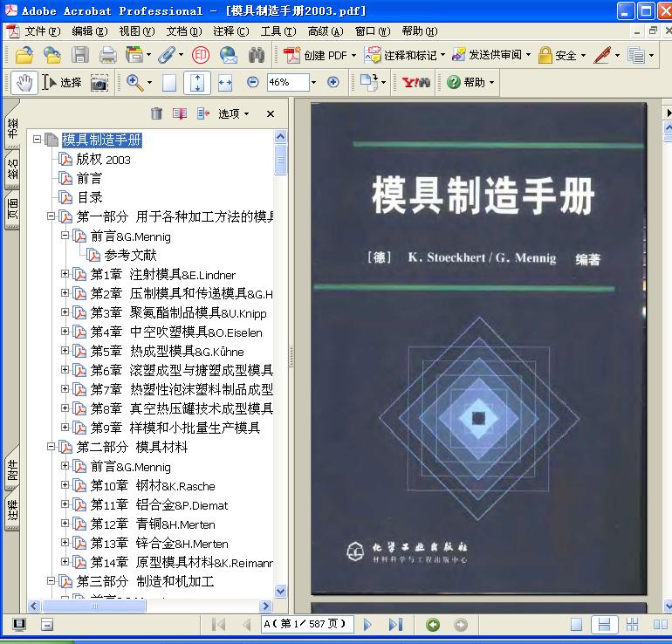This screenshot has height=644, width=672.
Task: Click the paperclip attach file icon
Action: 167,55
